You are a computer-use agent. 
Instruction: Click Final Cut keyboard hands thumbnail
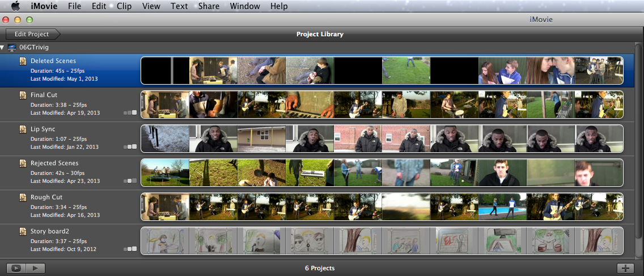pyautogui.click(x=310, y=105)
